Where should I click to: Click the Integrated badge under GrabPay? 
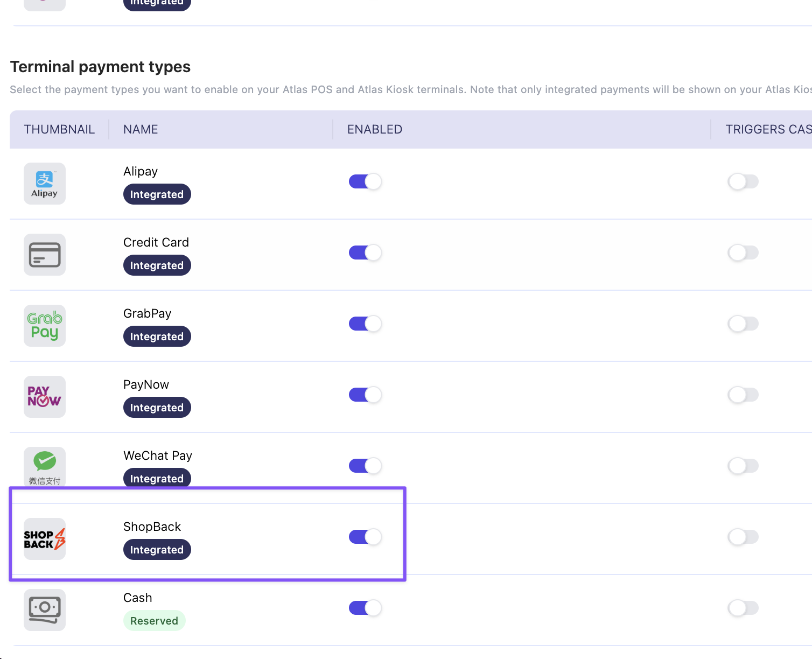[157, 336]
